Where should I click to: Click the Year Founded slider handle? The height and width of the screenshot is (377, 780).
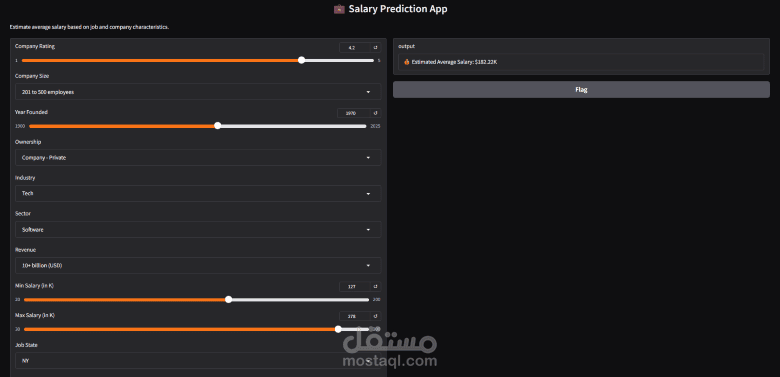(x=217, y=126)
